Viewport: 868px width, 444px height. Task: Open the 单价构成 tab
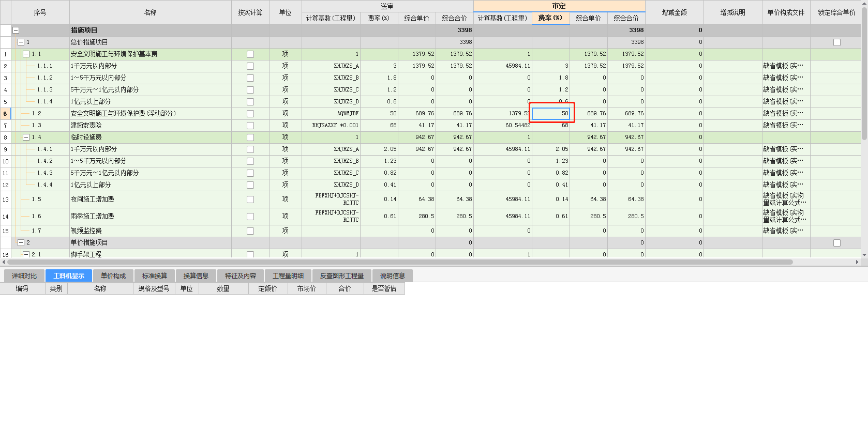(113, 276)
